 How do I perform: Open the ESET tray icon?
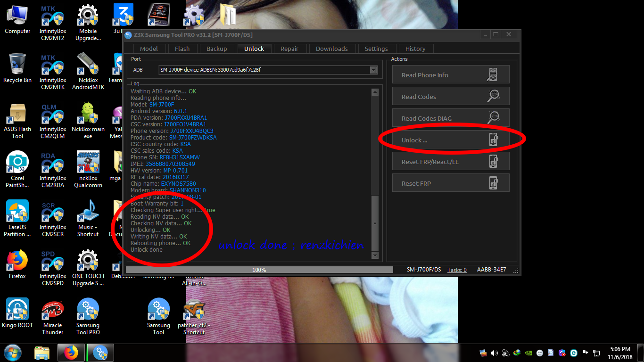(574, 353)
